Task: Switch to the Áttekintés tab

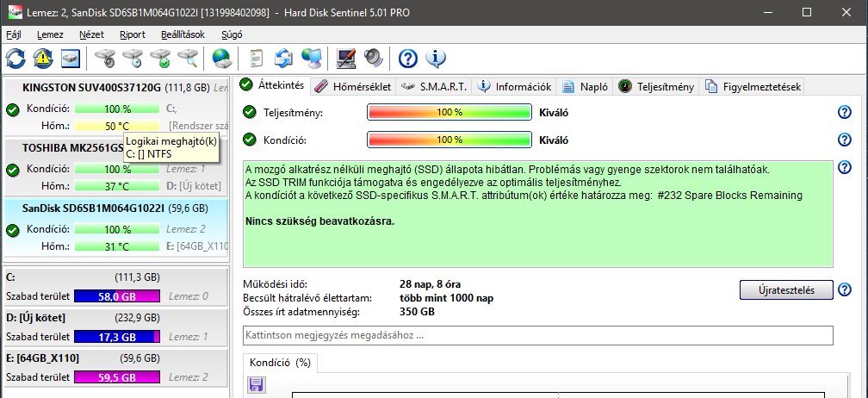Action: [274, 86]
